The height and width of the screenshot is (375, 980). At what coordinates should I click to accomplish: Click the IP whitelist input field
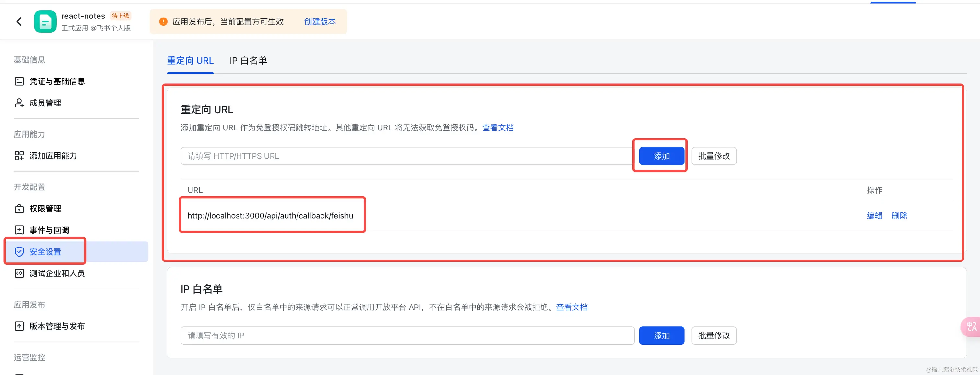407,335
